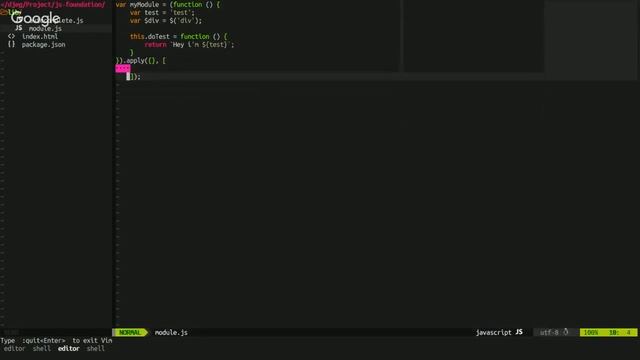
Task: Click the <> icon next to index.html
Action: (x=11, y=36)
